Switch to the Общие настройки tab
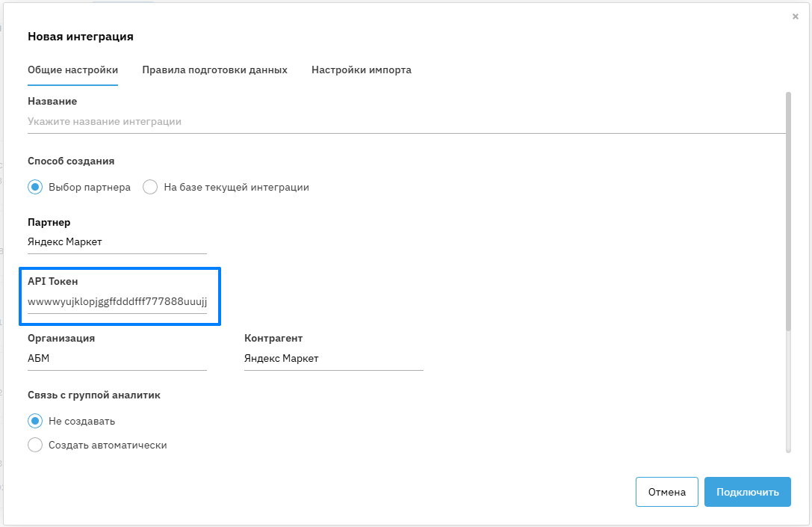The height and width of the screenshot is (527, 812). tap(72, 70)
